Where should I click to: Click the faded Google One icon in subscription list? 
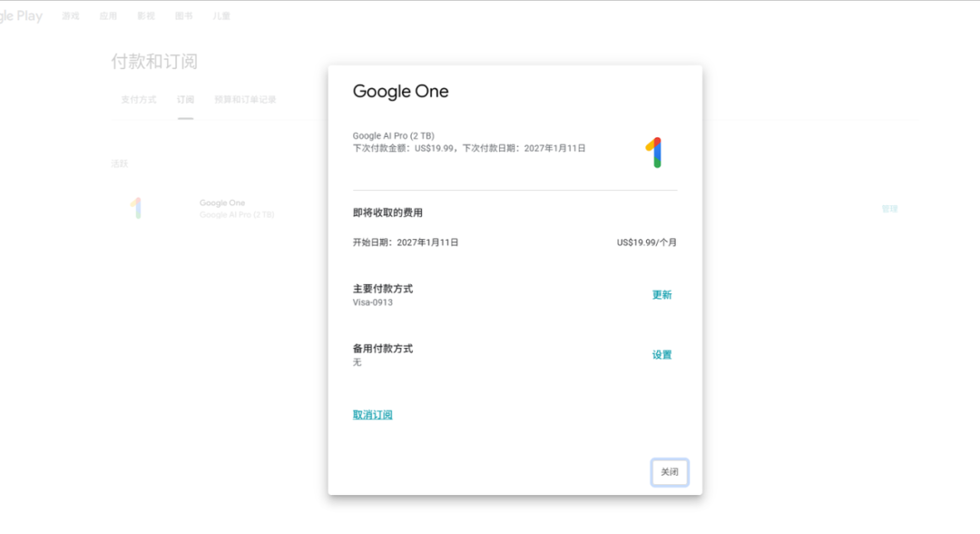click(136, 208)
